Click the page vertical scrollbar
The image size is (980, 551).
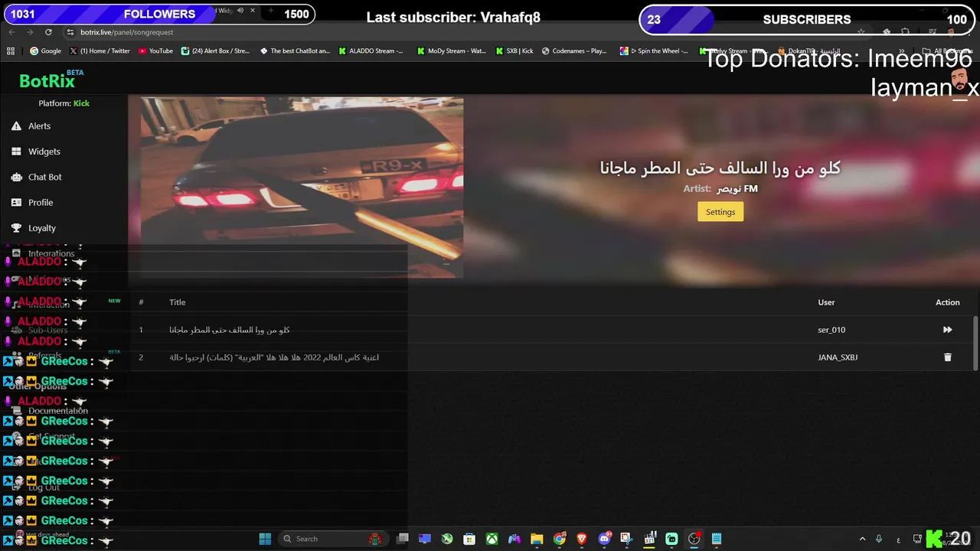tap(975, 344)
